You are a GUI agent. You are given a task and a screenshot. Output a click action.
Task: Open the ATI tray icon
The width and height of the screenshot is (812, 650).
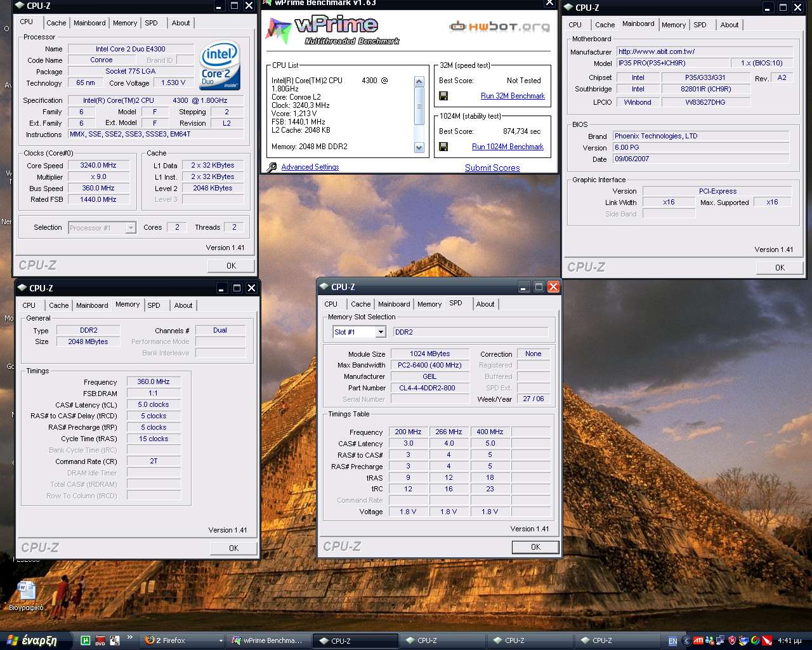pyautogui.click(x=698, y=641)
